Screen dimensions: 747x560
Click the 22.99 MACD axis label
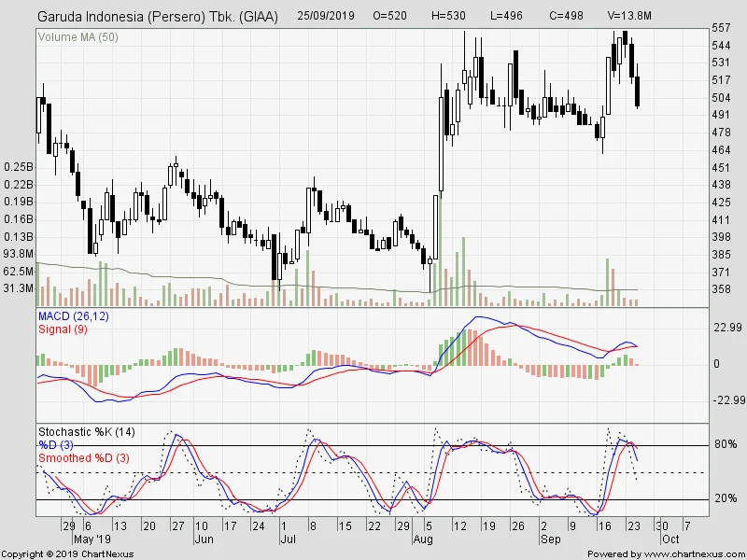727,328
